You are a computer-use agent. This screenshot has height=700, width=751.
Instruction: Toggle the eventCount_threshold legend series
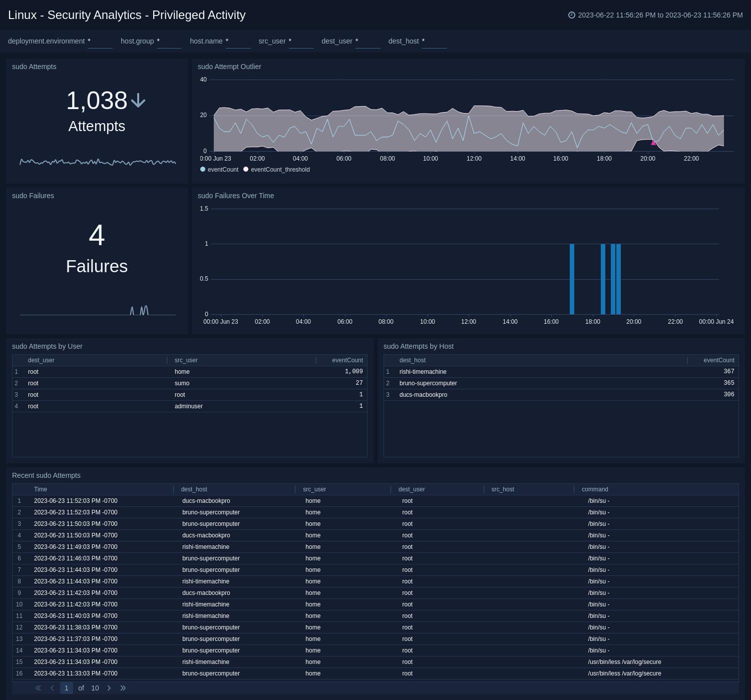pyautogui.click(x=276, y=170)
